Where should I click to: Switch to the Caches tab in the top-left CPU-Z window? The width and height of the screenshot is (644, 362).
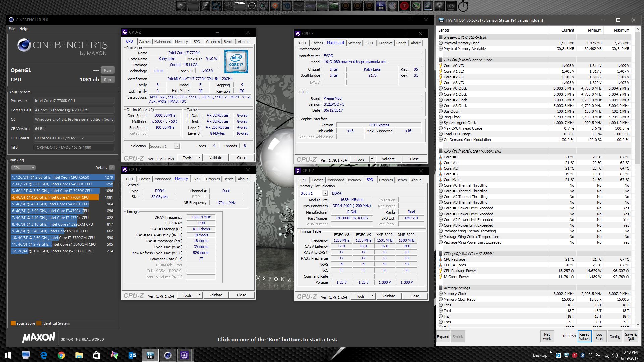[144, 42]
